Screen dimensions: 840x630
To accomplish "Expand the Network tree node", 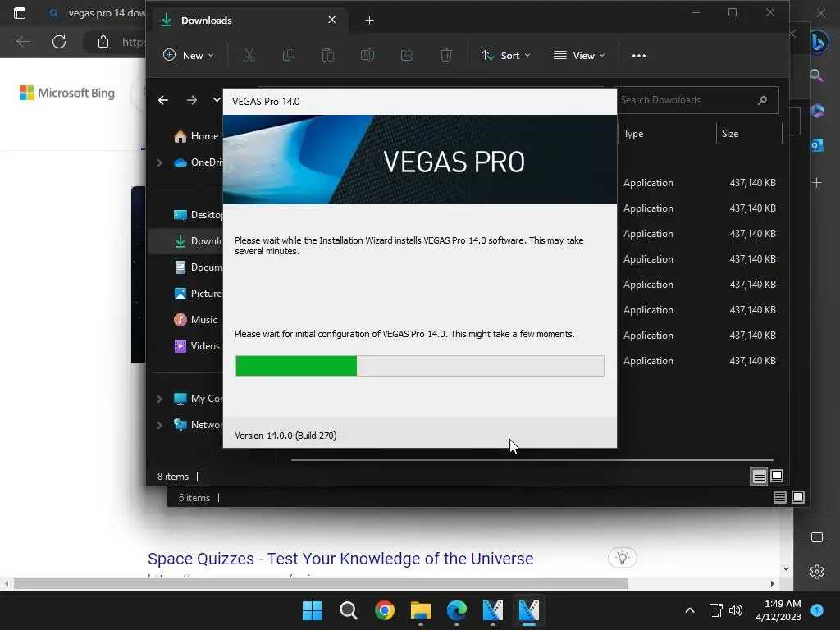I will coord(160,425).
